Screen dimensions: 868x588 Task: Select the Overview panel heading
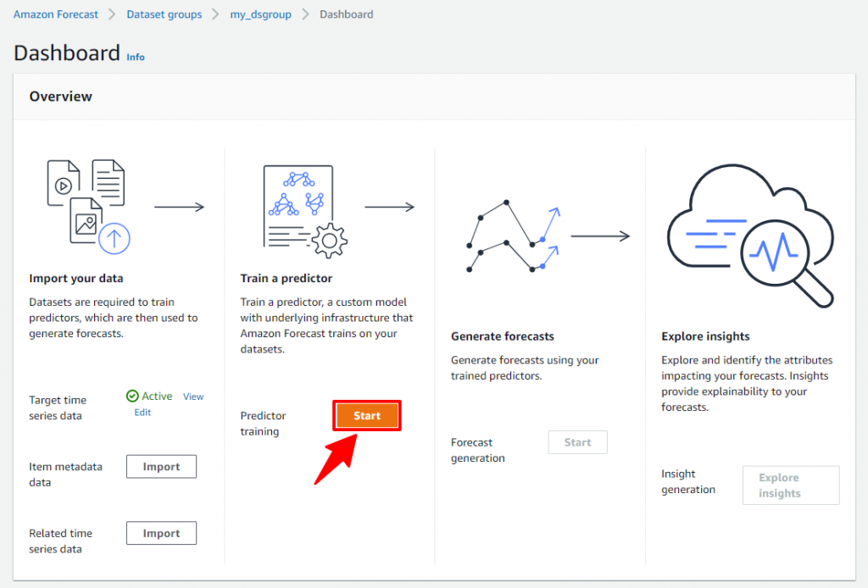[x=61, y=97]
